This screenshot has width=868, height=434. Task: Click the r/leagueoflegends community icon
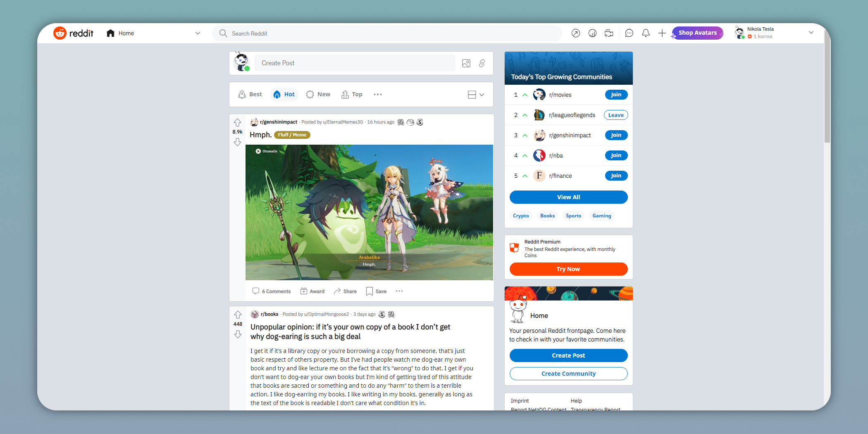click(x=539, y=115)
